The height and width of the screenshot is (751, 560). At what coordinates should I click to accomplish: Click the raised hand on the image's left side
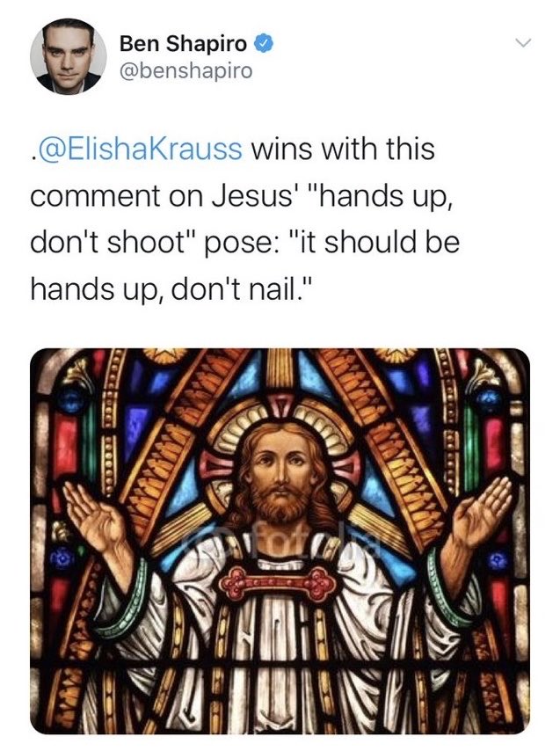(96, 517)
